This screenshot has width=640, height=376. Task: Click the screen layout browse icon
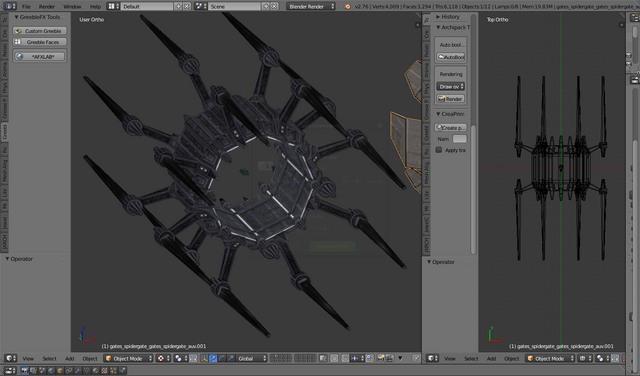point(113,6)
